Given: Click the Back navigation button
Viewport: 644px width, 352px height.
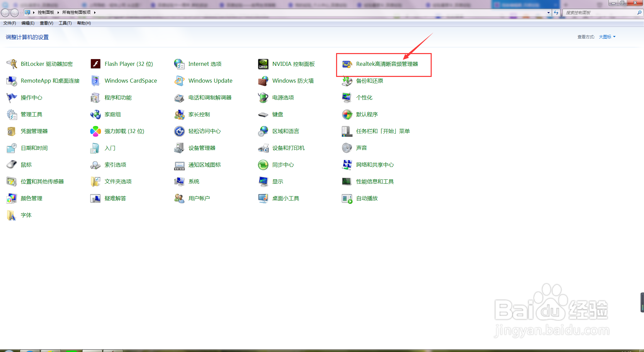Looking at the screenshot, I should click(x=5, y=12).
